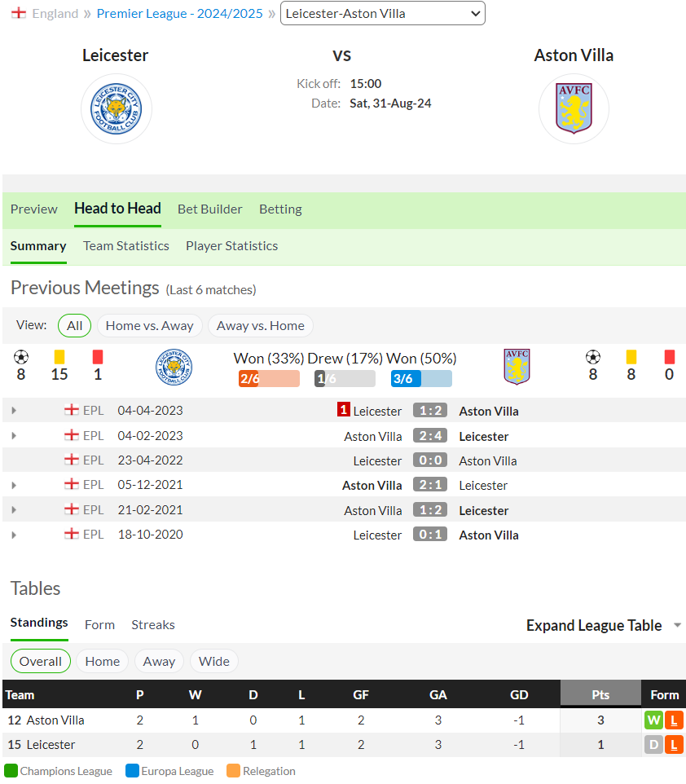Click England flag icon in breadcrumb
This screenshot has height=784, width=686.
coord(19,14)
